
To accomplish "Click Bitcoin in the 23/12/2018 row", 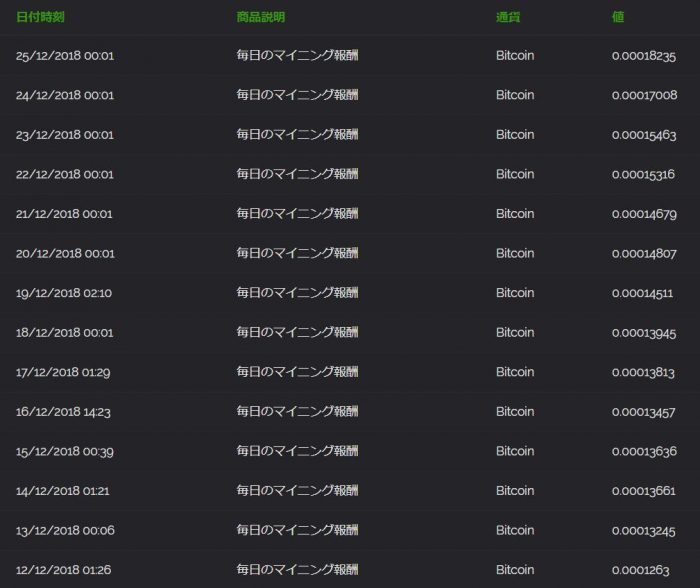I will tap(515, 134).
